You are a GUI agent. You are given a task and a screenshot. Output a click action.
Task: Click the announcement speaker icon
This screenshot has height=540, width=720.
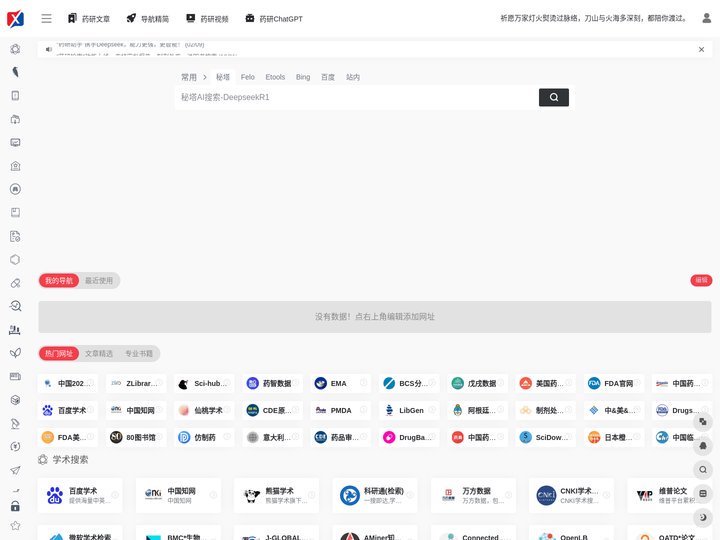49,49
